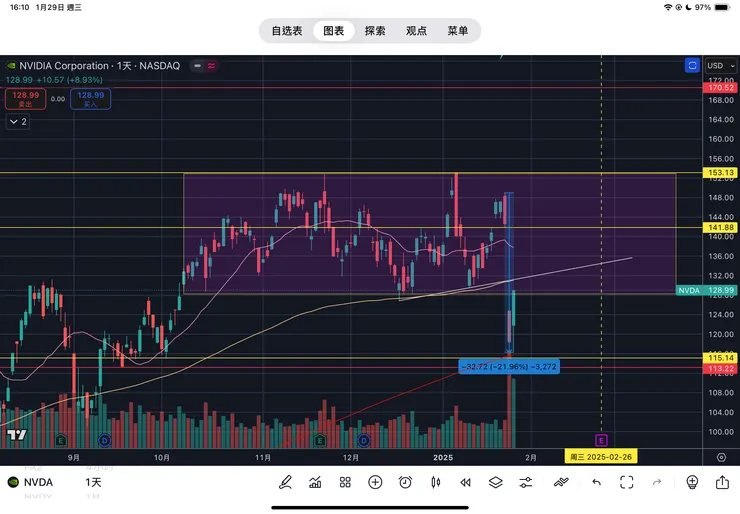The image size is (740, 514).
Task: Click the 2025 label on time axis
Action: 443,457
